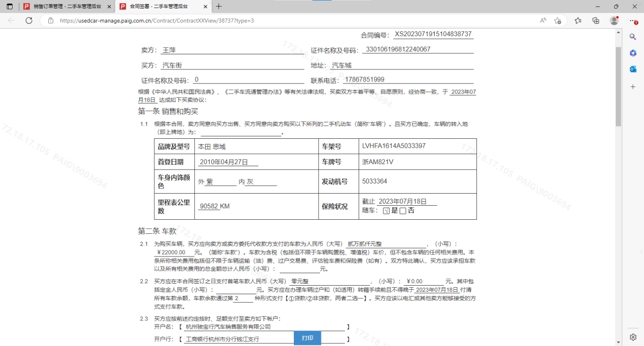Refresh the current page
This screenshot has height=346, width=644.
[29, 21]
